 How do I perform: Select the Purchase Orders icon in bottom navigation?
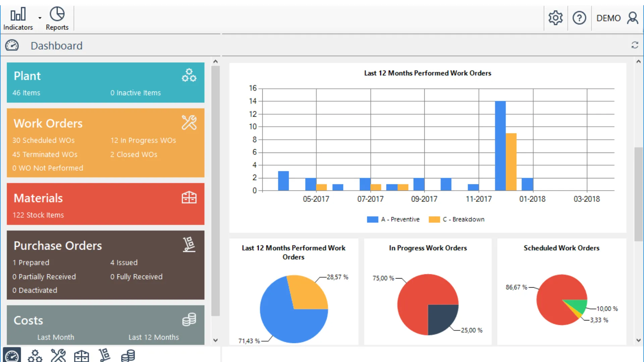104,355
